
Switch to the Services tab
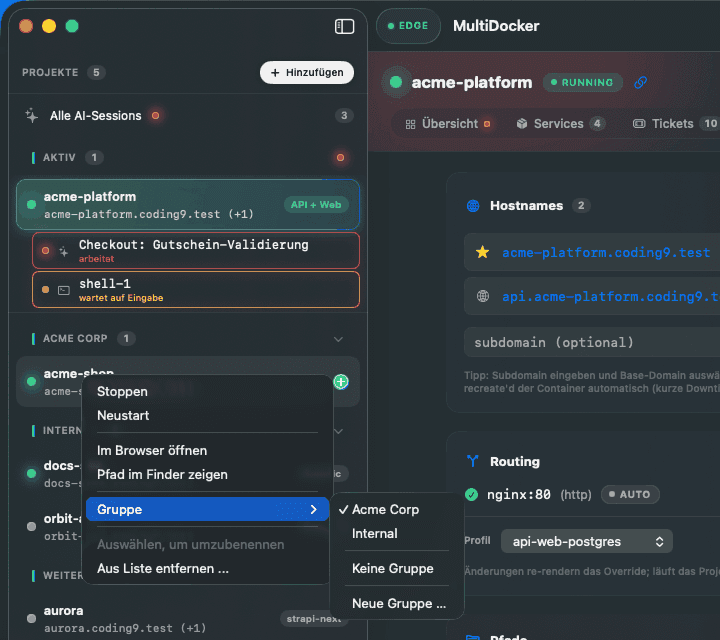pyautogui.click(x=560, y=124)
